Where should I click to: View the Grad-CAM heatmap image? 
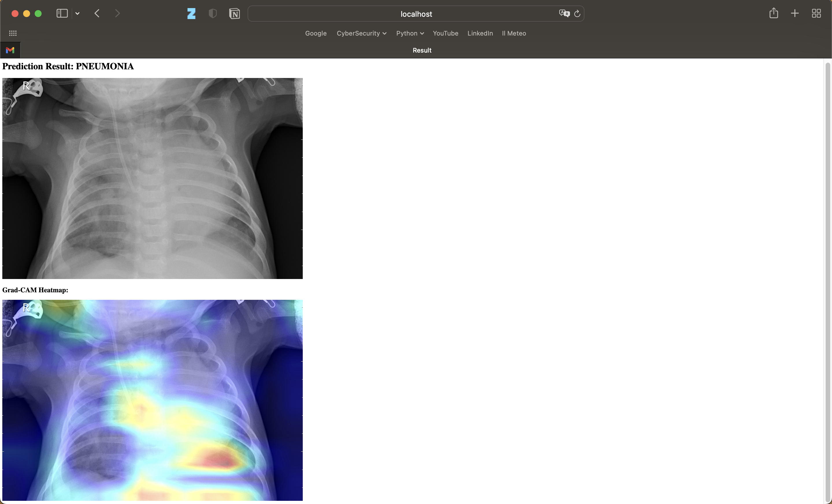[152, 400]
